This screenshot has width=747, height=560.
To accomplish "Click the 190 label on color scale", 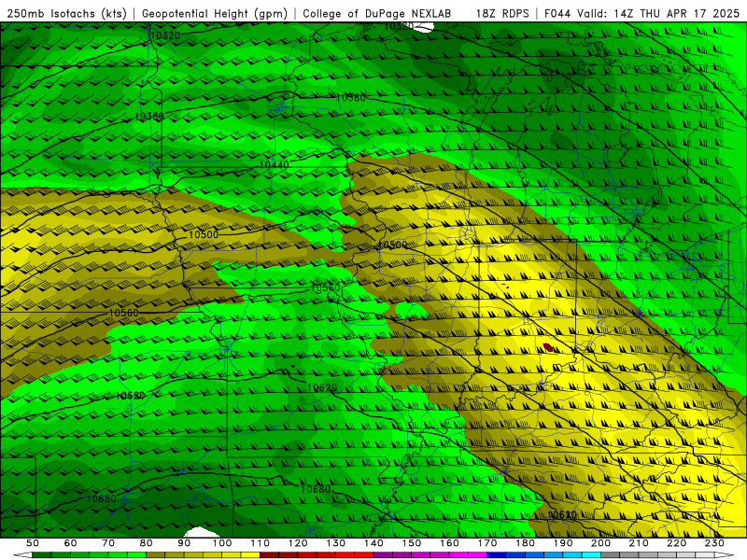I will 563,543.
